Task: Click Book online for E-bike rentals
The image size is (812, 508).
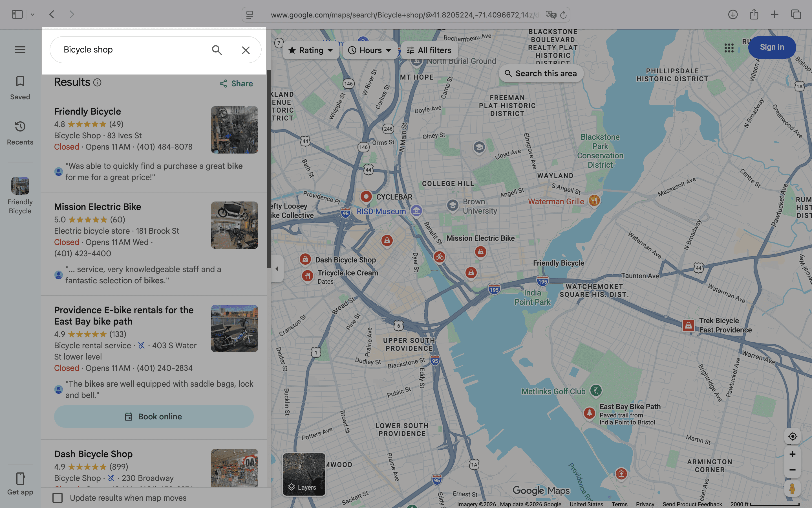Action: [154, 416]
